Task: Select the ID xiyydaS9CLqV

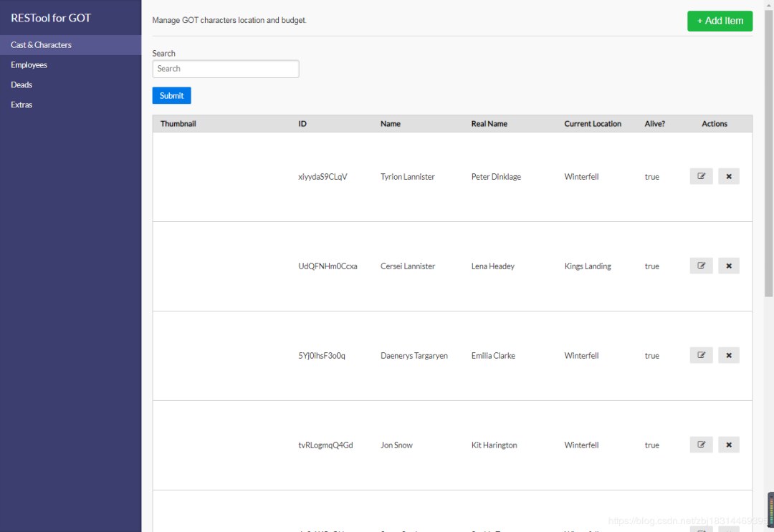Action: point(322,177)
